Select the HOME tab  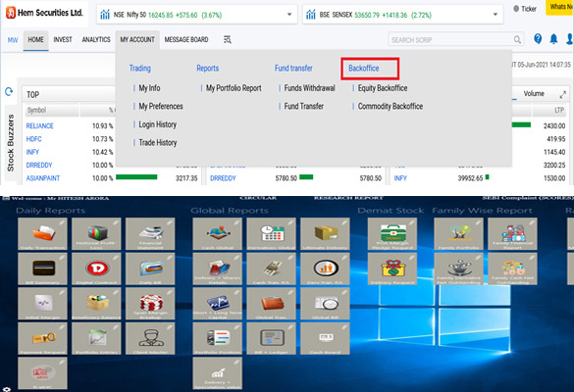[36, 40]
